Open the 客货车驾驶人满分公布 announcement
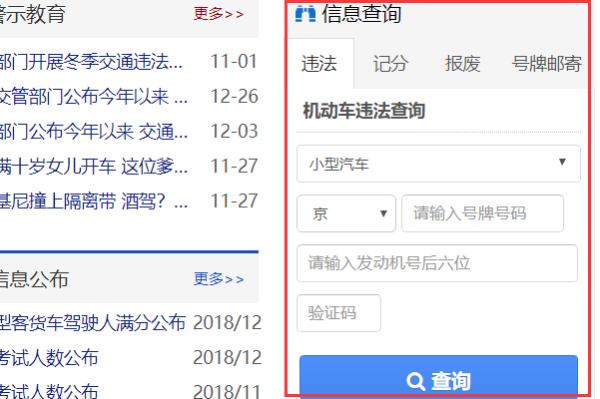 click(x=93, y=322)
